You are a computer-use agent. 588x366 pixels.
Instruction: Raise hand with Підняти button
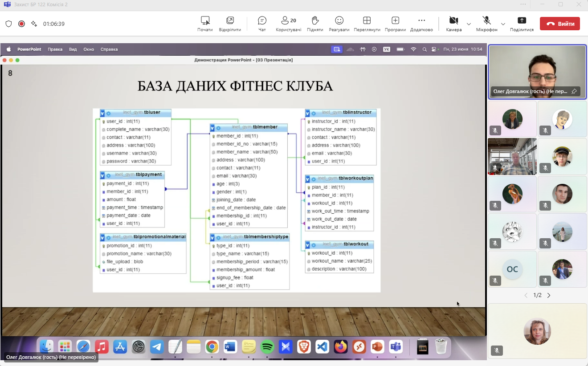tap(315, 24)
